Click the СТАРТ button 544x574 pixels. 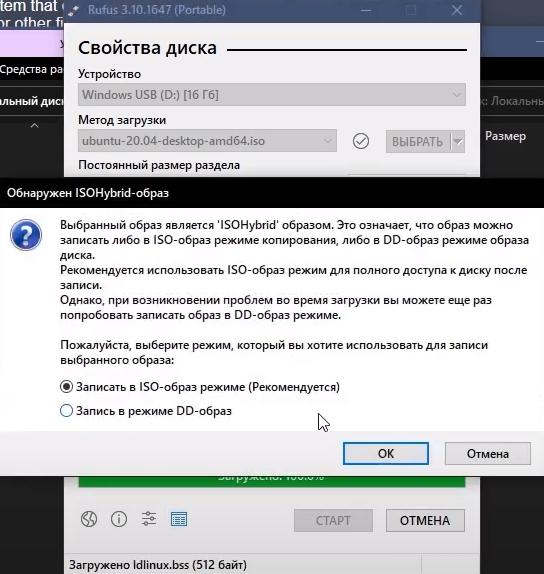pos(333,520)
